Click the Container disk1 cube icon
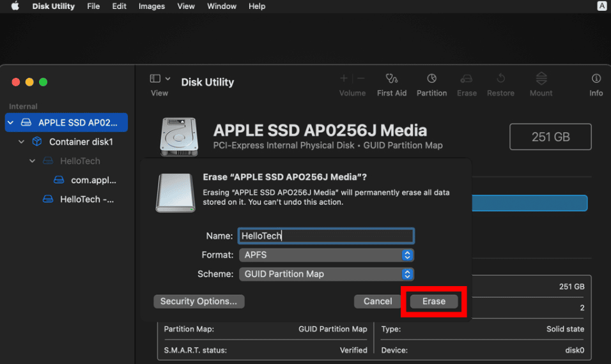Viewport: 611px width, 364px height. [37, 141]
